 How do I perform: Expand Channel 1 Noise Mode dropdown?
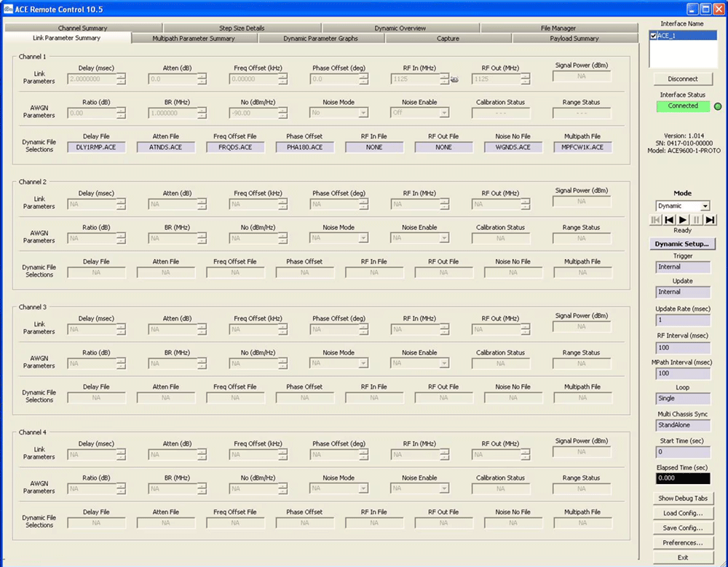(363, 114)
